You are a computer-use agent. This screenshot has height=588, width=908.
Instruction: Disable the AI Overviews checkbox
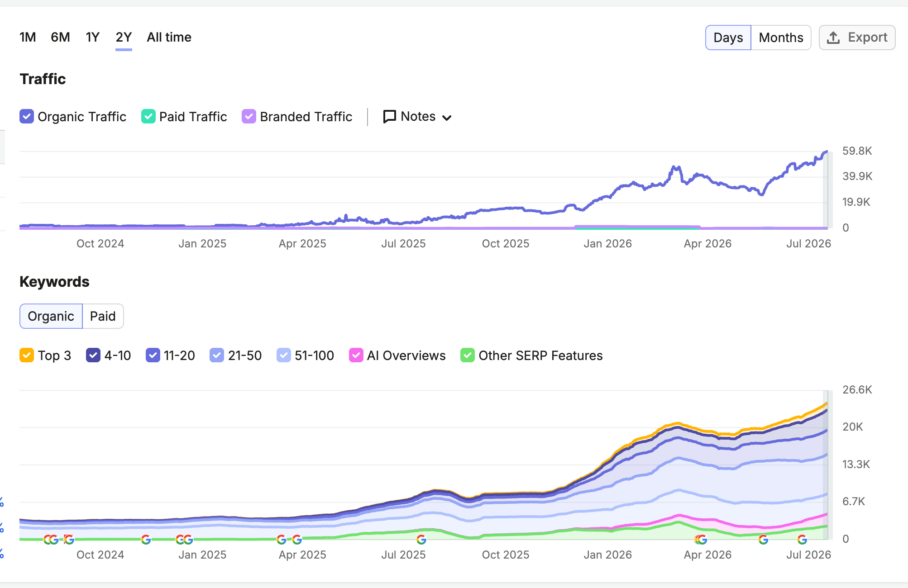[x=356, y=356]
